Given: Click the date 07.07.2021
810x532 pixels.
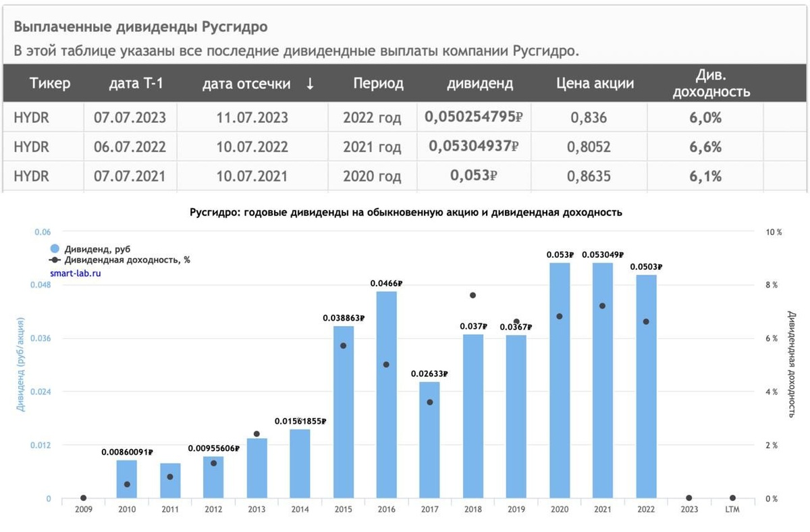Looking at the screenshot, I should coord(130,177).
